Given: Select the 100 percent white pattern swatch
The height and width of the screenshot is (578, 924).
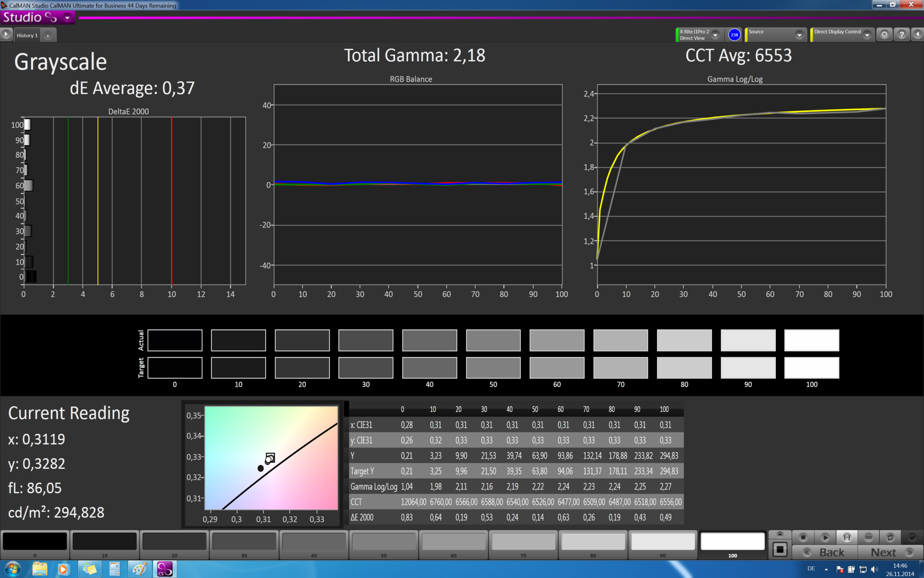Looking at the screenshot, I should (x=732, y=542).
